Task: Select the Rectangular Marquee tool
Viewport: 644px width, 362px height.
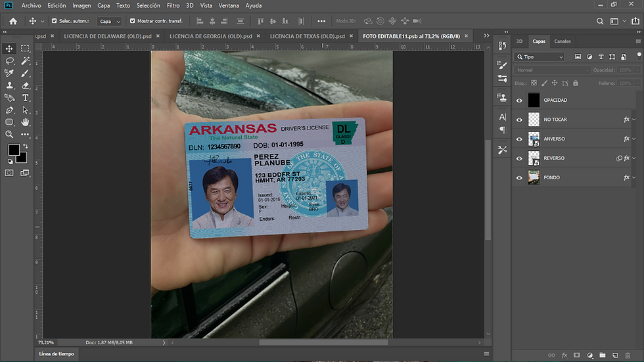Action: 25,49
